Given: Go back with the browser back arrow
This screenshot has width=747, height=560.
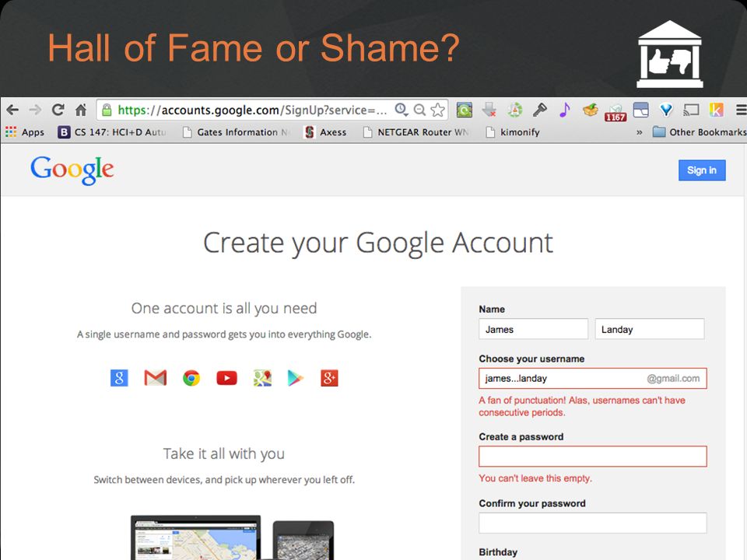Looking at the screenshot, I should pos(12,110).
